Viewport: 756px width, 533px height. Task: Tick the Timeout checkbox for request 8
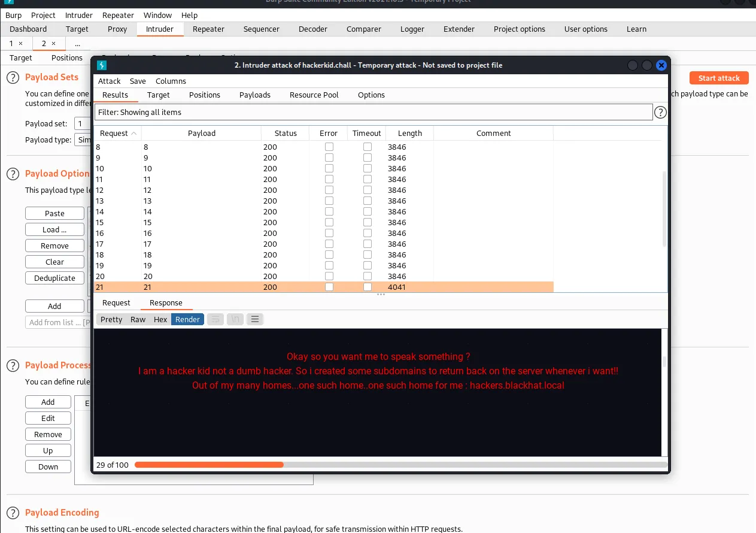[367, 147]
